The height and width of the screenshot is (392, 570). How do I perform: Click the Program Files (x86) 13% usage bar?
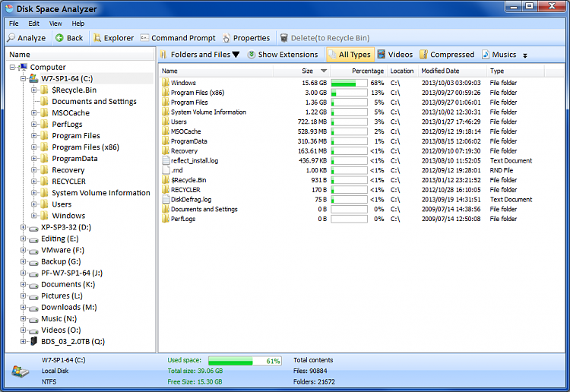click(x=349, y=93)
